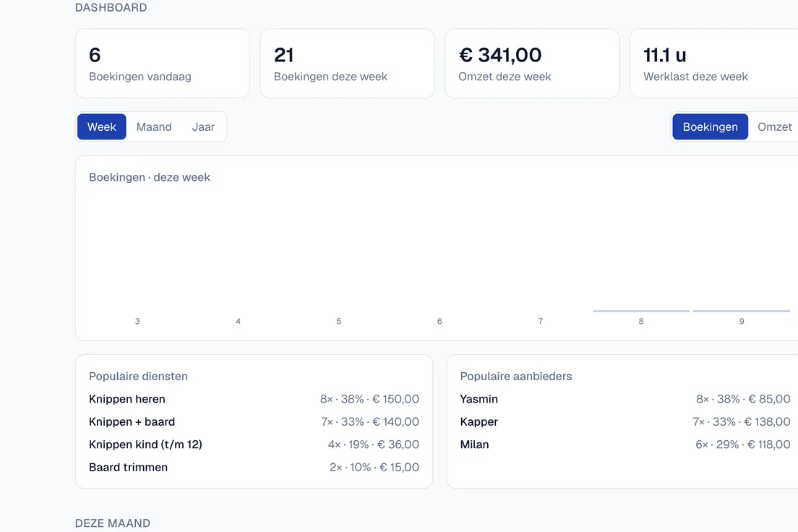Select the Baard trimmen service row
The height and width of the screenshot is (532, 798).
click(254, 468)
